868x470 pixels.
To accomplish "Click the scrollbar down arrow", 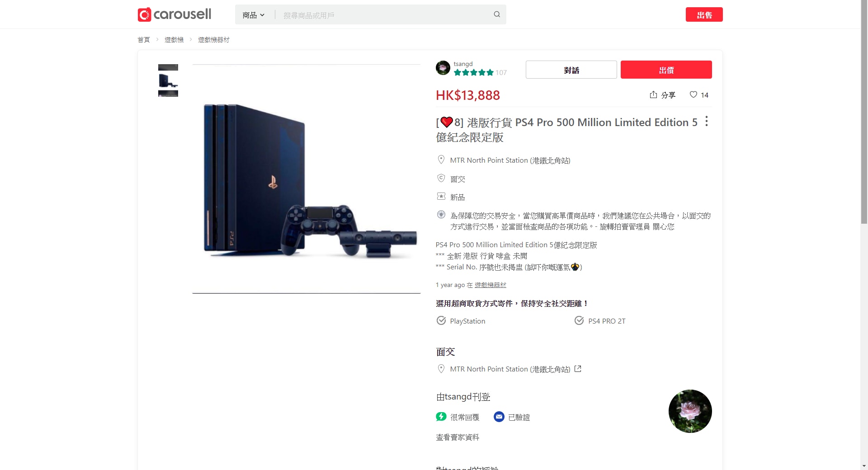I will [x=864, y=465].
